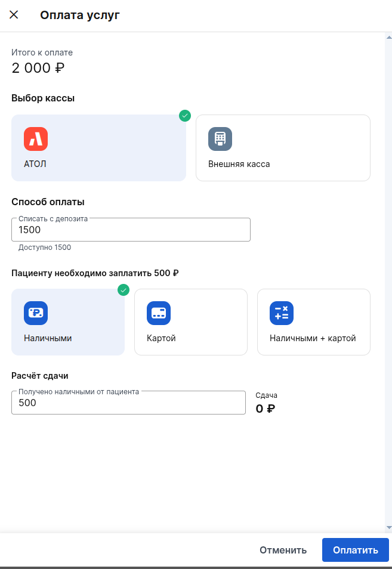The width and height of the screenshot is (392, 569).
Task: Click the Внешняя касса register icon
Action: [220, 139]
